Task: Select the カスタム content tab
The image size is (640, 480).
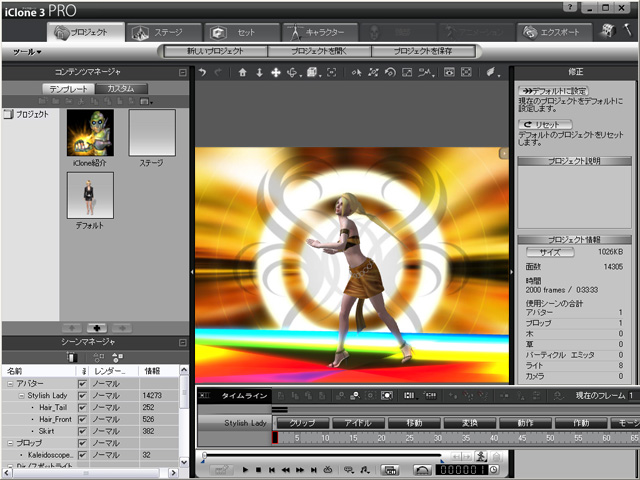Action: (x=121, y=89)
